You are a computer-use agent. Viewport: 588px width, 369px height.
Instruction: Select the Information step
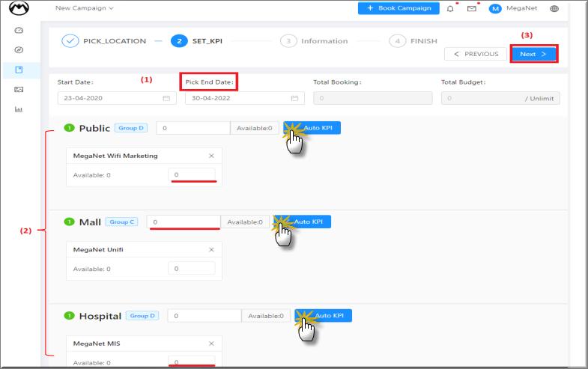click(x=315, y=41)
